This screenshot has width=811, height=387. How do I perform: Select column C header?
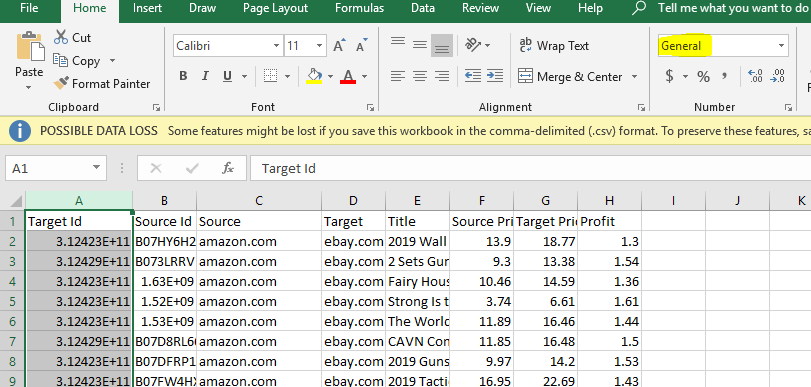point(259,201)
